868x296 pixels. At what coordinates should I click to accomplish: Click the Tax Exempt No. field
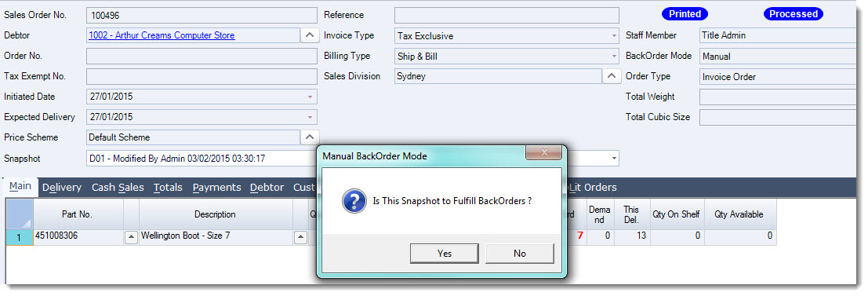[x=202, y=76]
